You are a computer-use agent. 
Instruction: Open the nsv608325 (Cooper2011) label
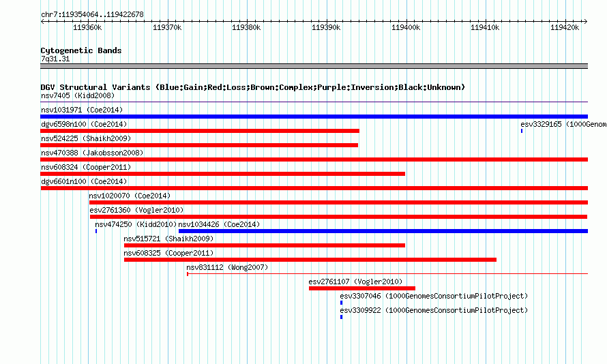(168, 253)
